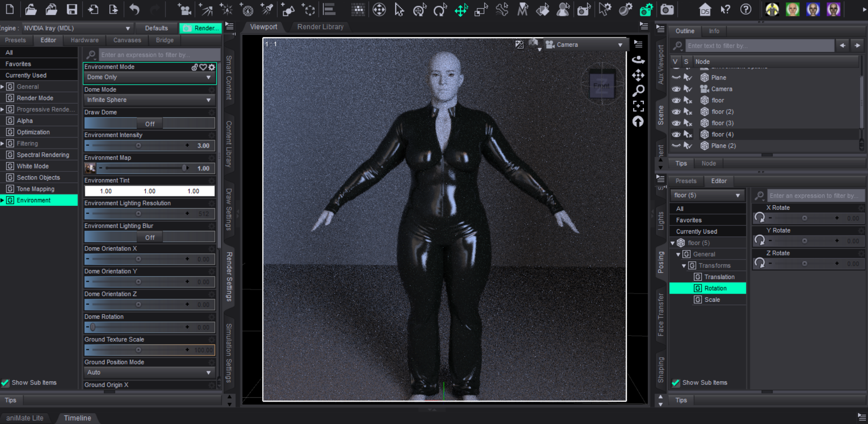Image resolution: width=868 pixels, height=424 pixels.
Task: Click the viewport zoom magnifier control
Action: (639, 91)
